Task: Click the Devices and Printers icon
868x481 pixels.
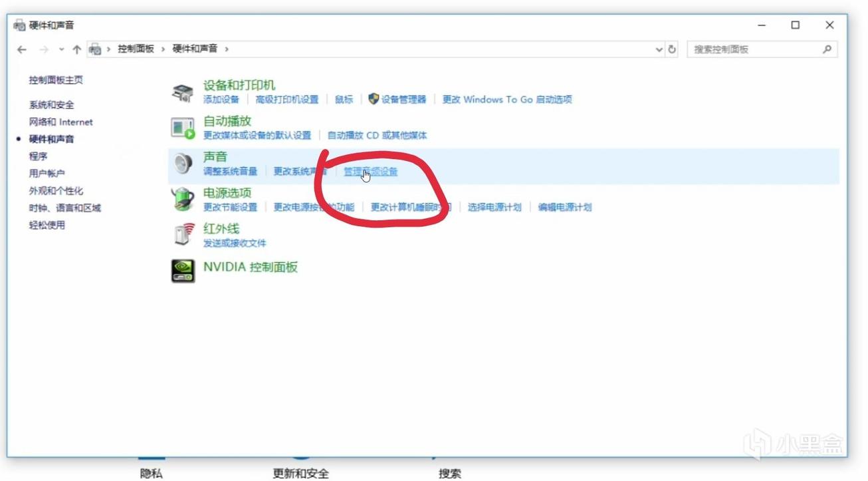Action: coord(182,92)
